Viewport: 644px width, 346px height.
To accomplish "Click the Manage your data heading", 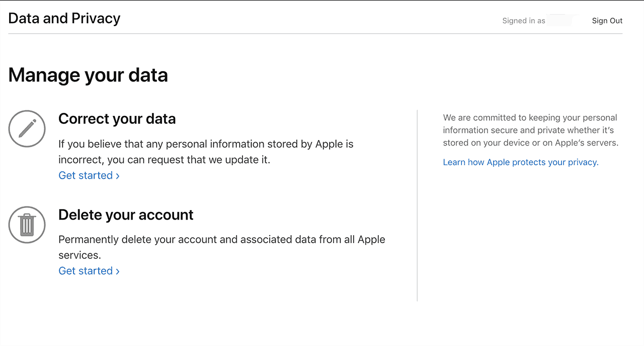I will [88, 75].
